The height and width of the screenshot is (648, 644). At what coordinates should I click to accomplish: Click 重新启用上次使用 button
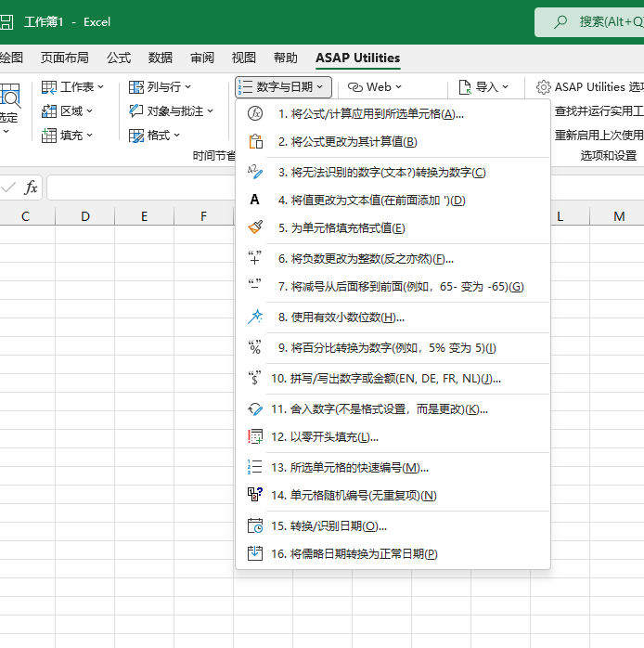(599, 136)
